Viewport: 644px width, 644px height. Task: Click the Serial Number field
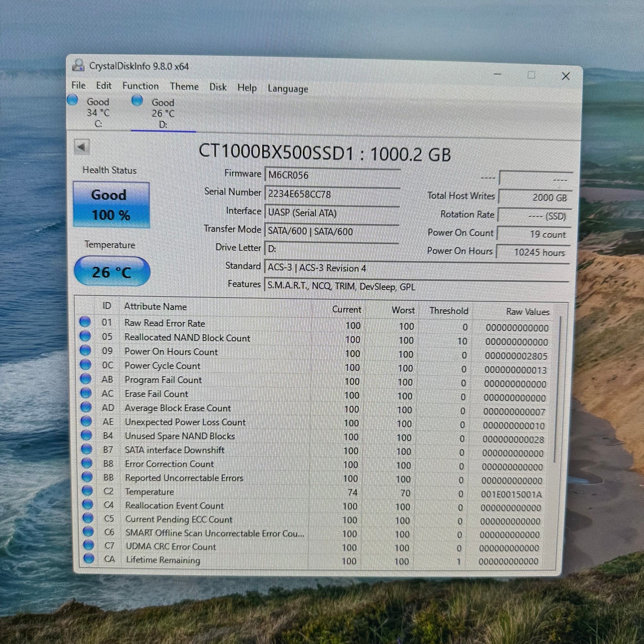click(x=332, y=194)
